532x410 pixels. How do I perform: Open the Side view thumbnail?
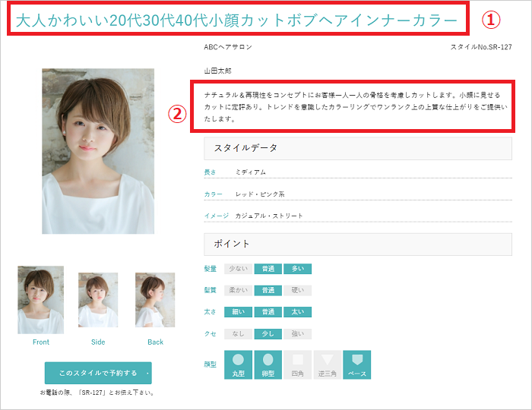(98, 300)
